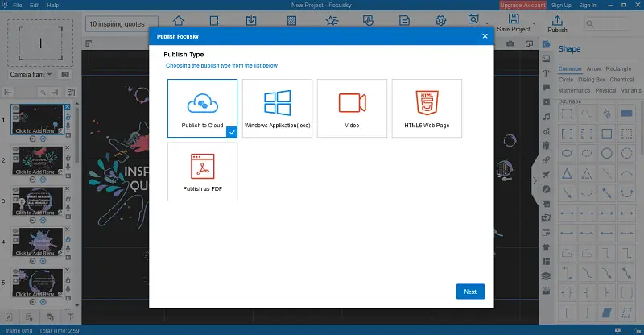This screenshot has height=335, width=644.
Task: Insert the filled blue rectangle shape
Action: [x=627, y=114]
